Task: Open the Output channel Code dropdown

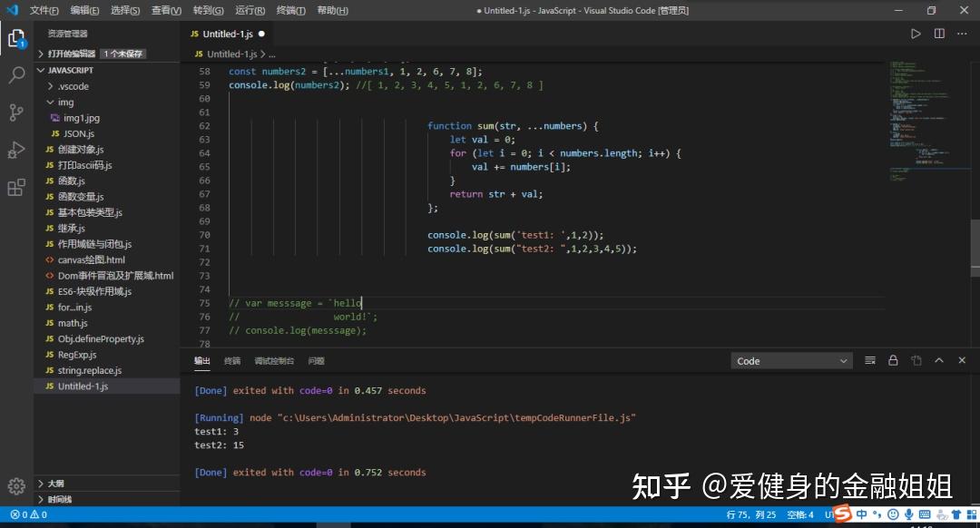Action: click(791, 360)
